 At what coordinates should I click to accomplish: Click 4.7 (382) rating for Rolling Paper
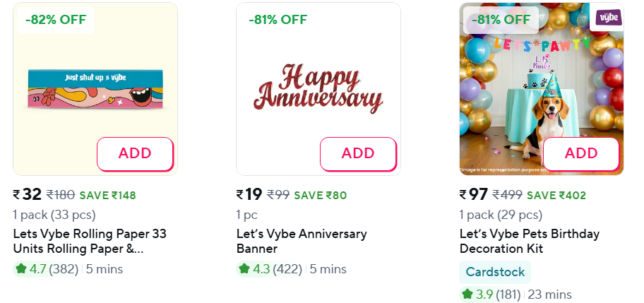pyautogui.click(x=54, y=269)
